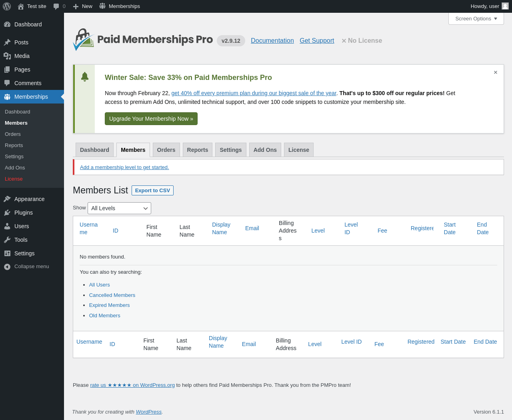Viewport: 512px width, 420px height.
Task: Sort by Email in top header
Action: tap(252, 228)
